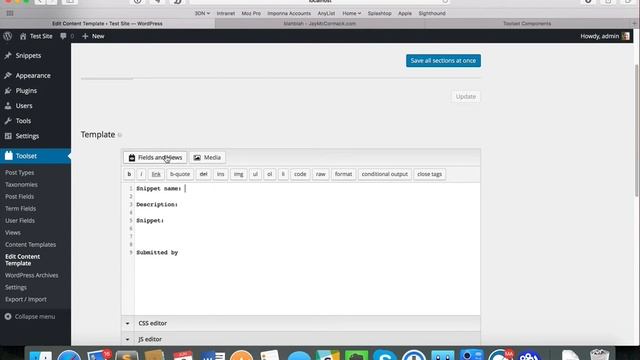Click Save all sections at once
This screenshot has width=640, height=360.
443,60
